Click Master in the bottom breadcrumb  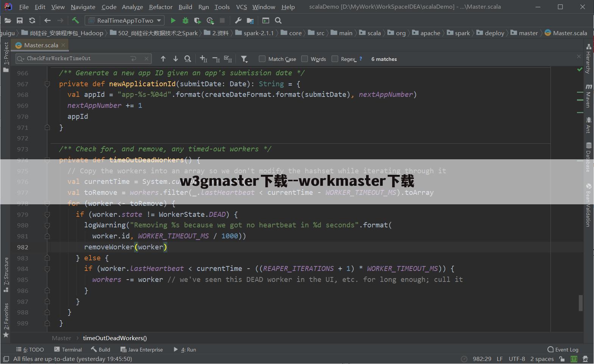pyautogui.click(x=61, y=338)
